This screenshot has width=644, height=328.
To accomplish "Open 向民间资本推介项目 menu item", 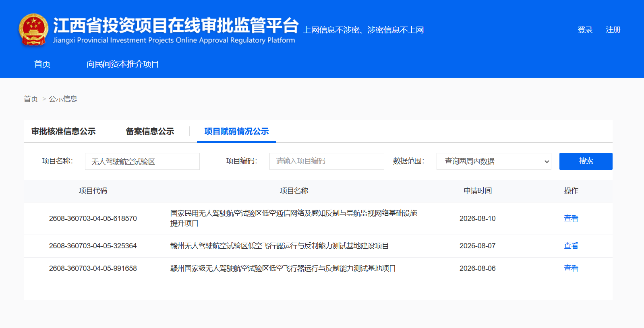I will [x=123, y=64].
